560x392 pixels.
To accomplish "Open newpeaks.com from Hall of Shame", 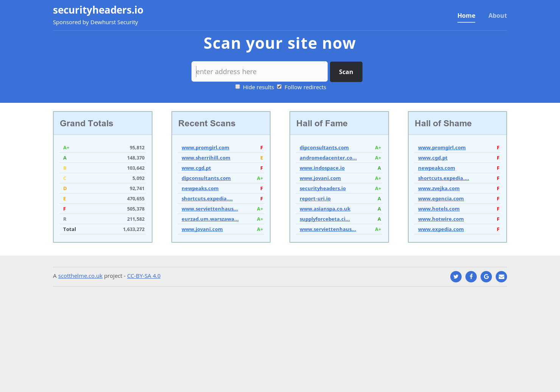I will 437,168.
